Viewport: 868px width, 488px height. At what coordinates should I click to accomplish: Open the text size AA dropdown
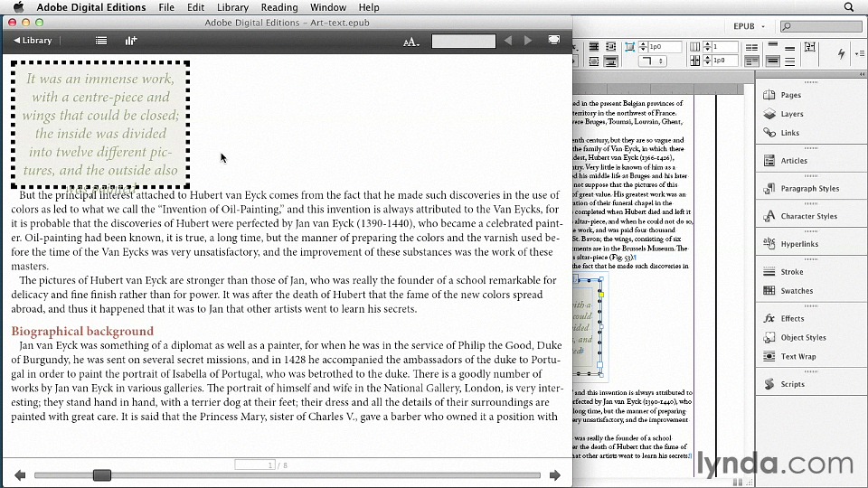click(410, 42)
